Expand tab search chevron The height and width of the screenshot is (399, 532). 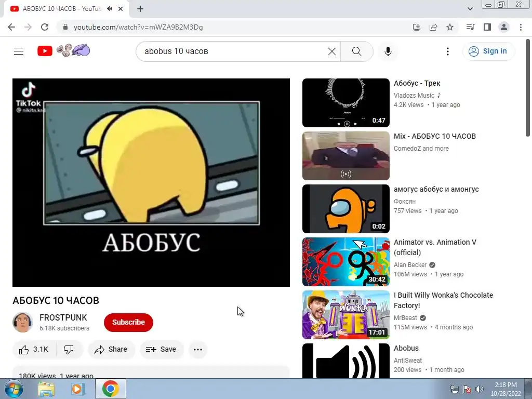[470, 9]
